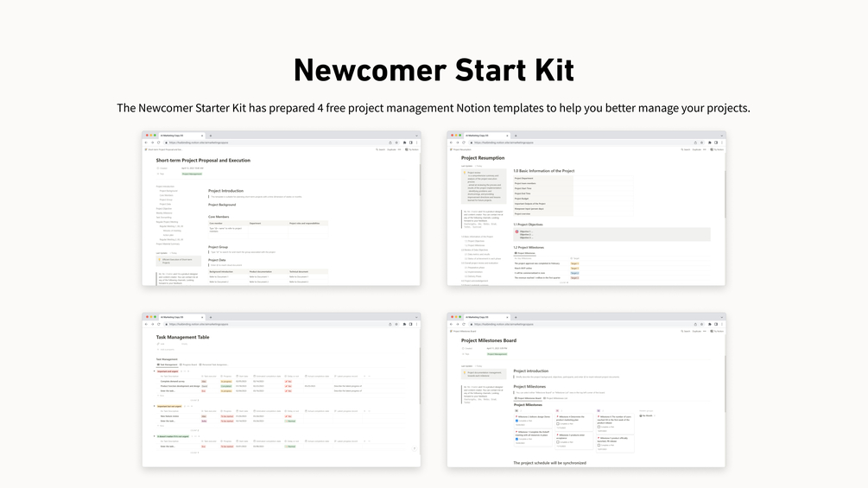Click the Newcomer Start Kit heading

tap(434, 70)
